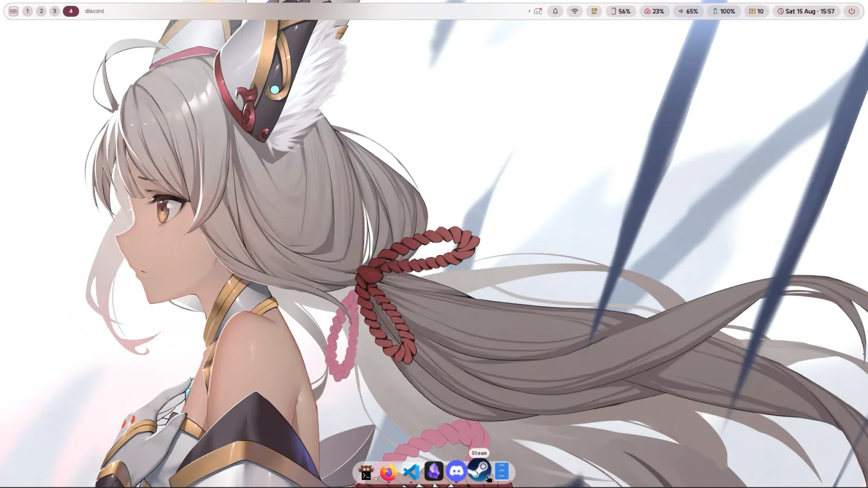Launch Visual Studio Code from dock
The image size is (868, 488).
411,472
